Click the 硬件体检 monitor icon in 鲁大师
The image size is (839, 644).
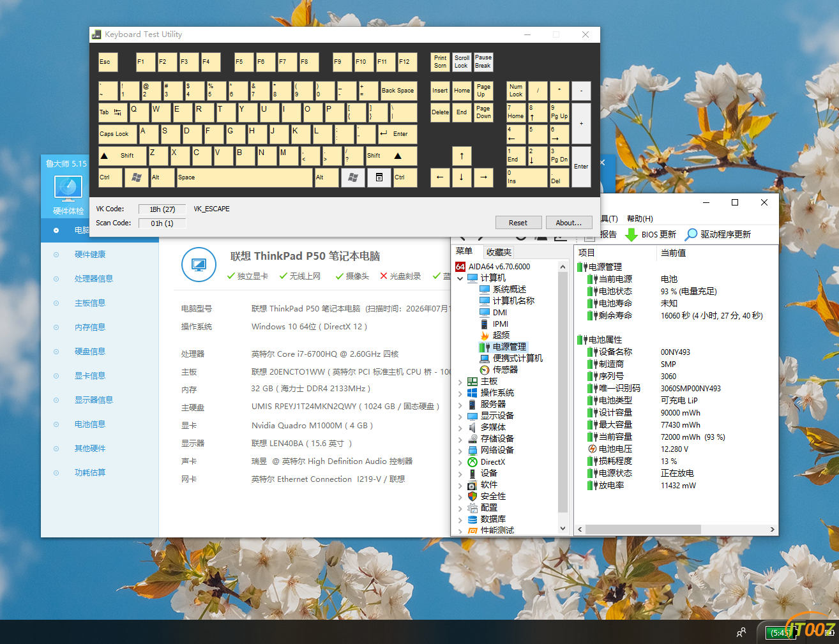[68, 189]
